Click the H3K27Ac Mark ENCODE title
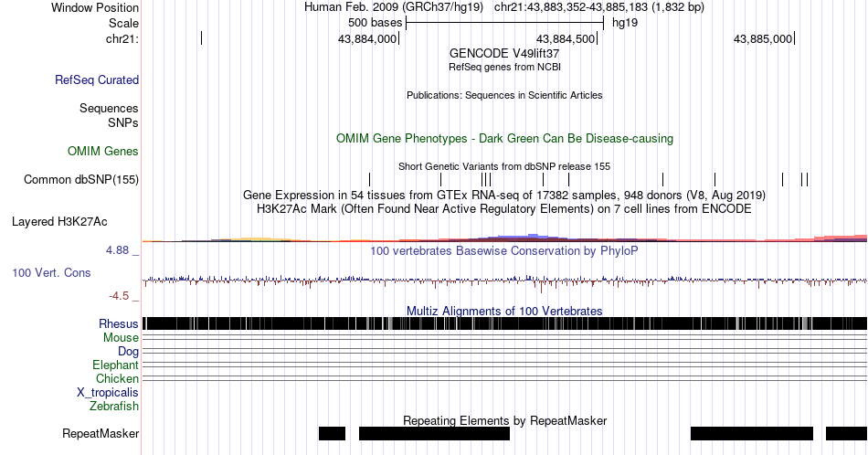868x455 pixels. click(504, 208)
